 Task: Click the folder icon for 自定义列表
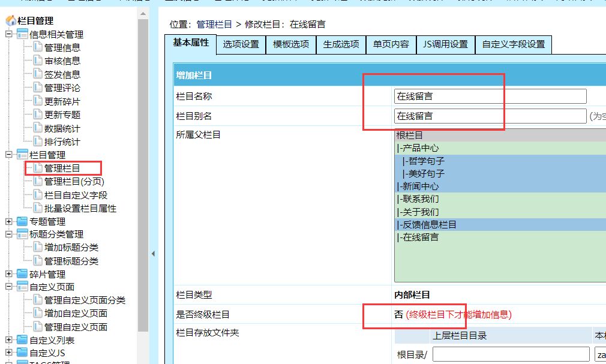click(x=22, y=340)
